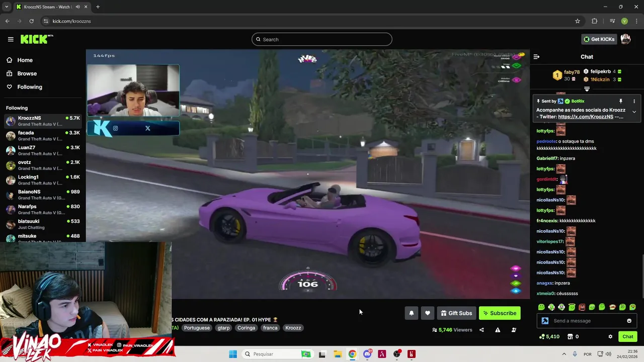Open facada channel from following list

[x=43, y=136]
